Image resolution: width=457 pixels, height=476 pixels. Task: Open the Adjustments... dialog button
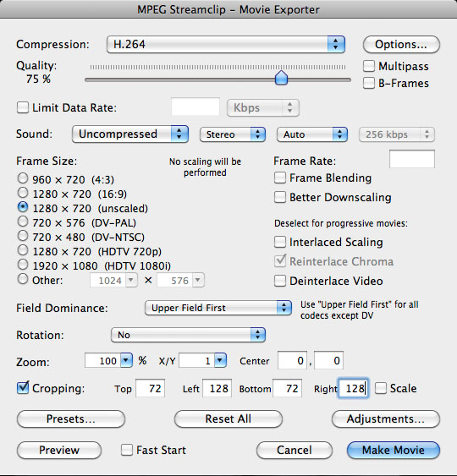(386, 419)
